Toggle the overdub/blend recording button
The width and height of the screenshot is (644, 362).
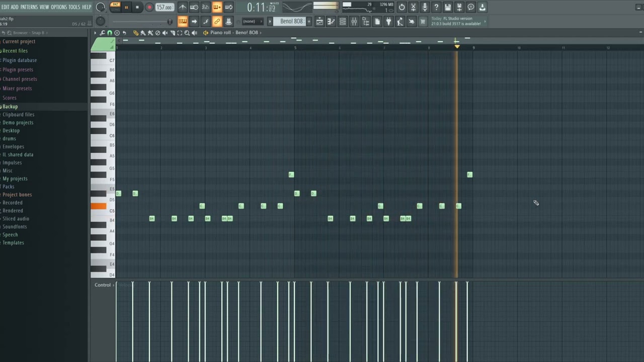[x=217, y=7]
